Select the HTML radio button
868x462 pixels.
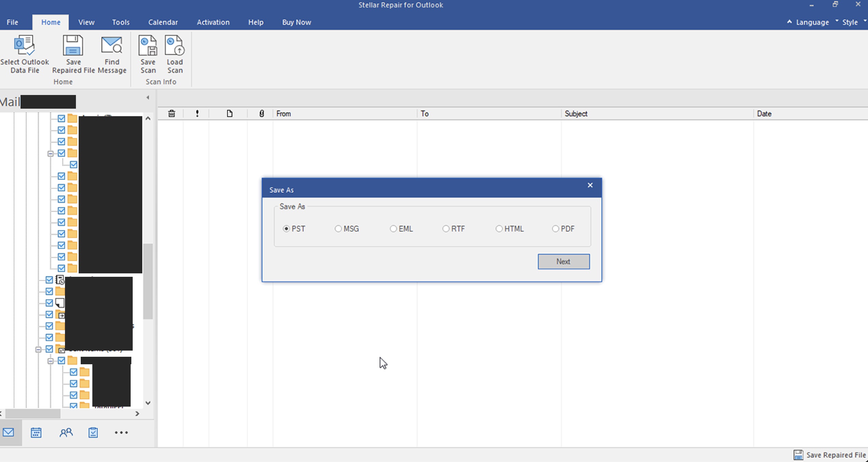coord(499,229)
